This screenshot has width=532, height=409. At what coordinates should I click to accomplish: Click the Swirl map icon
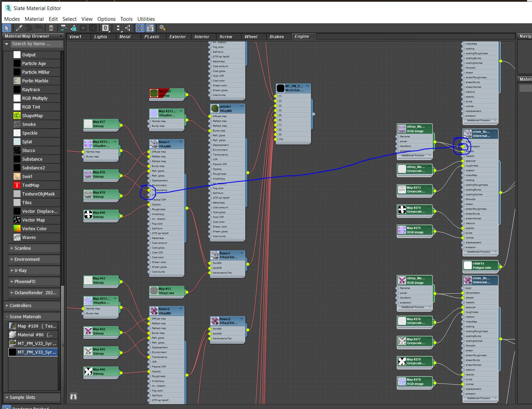pos(17,176)
